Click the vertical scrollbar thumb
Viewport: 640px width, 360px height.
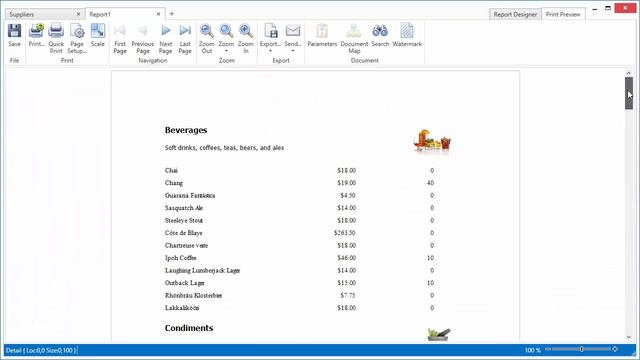coord(629,93)
